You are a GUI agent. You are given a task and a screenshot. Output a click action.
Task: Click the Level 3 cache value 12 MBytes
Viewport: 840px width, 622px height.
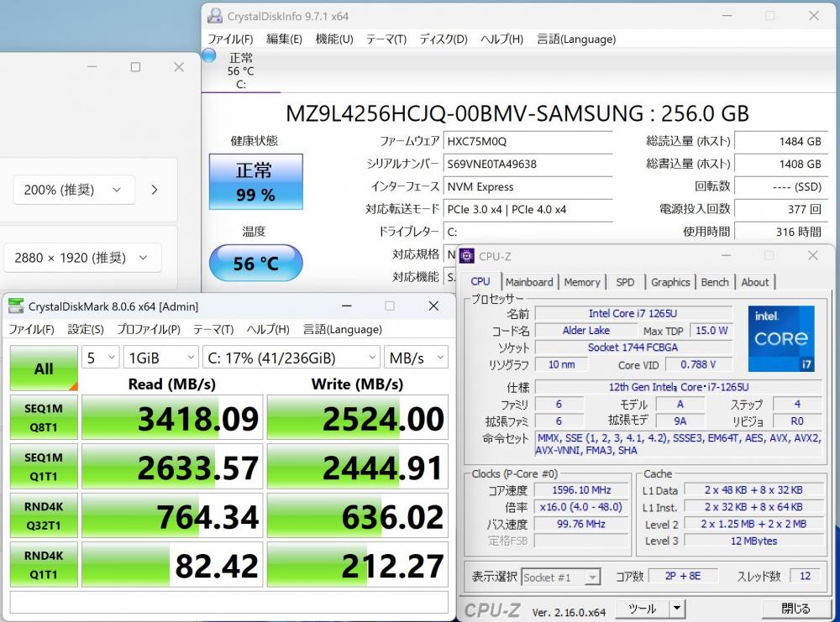tap(753, 541)
